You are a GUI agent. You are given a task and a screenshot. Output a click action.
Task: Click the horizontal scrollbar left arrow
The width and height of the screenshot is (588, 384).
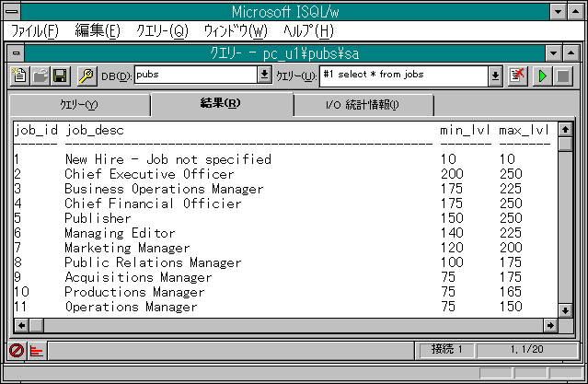[x=22, y=325]
